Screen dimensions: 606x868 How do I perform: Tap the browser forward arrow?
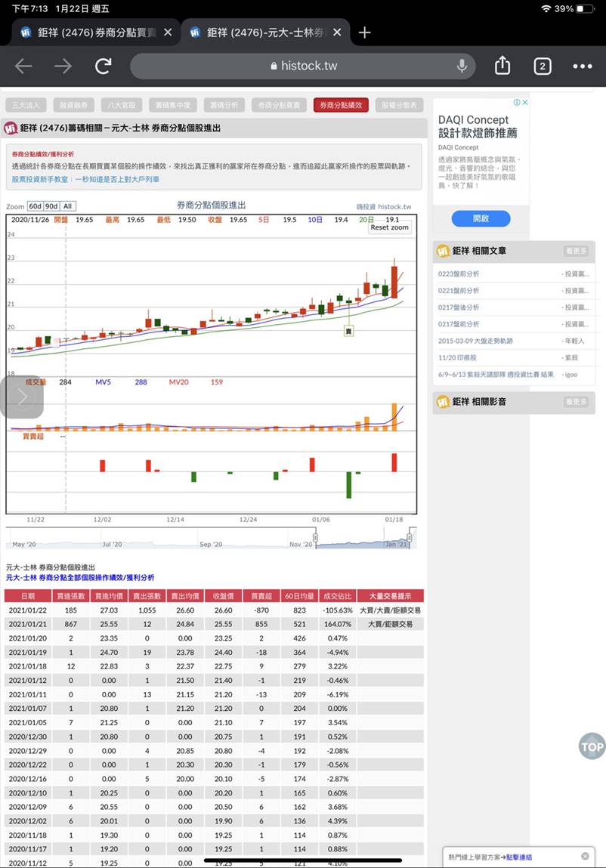tap(63, 66)
